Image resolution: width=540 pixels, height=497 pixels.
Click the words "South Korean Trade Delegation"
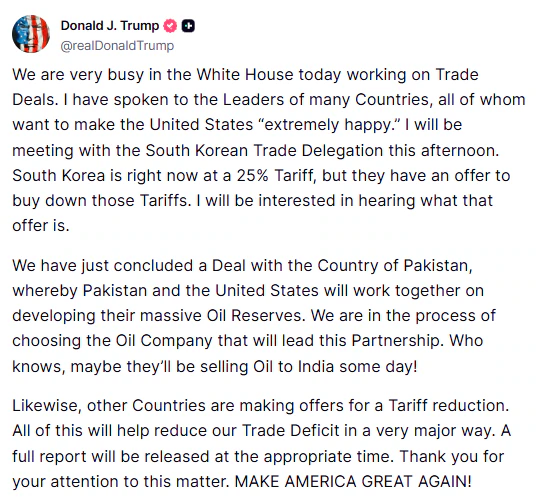[264, 151]
